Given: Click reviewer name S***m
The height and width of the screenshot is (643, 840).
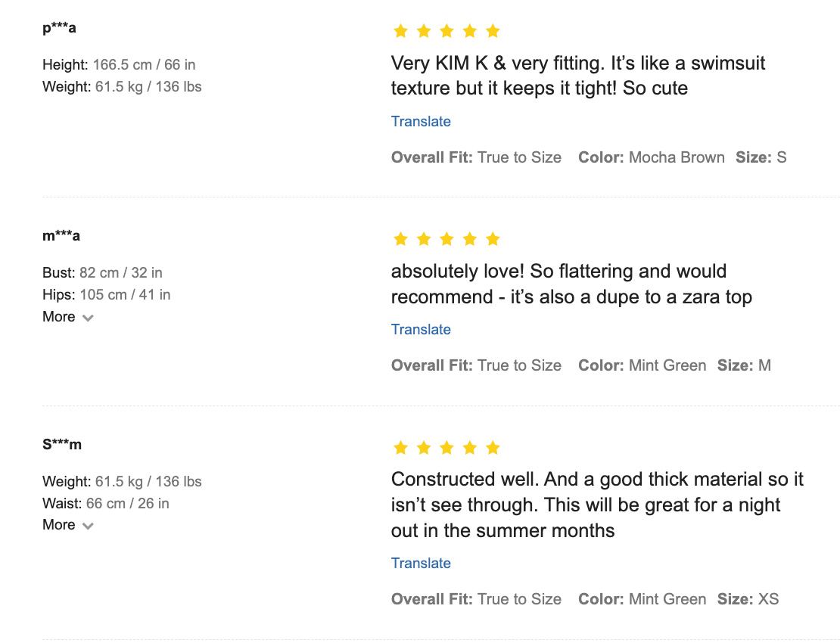Looking at the screenshot, I should coord(62,445).
